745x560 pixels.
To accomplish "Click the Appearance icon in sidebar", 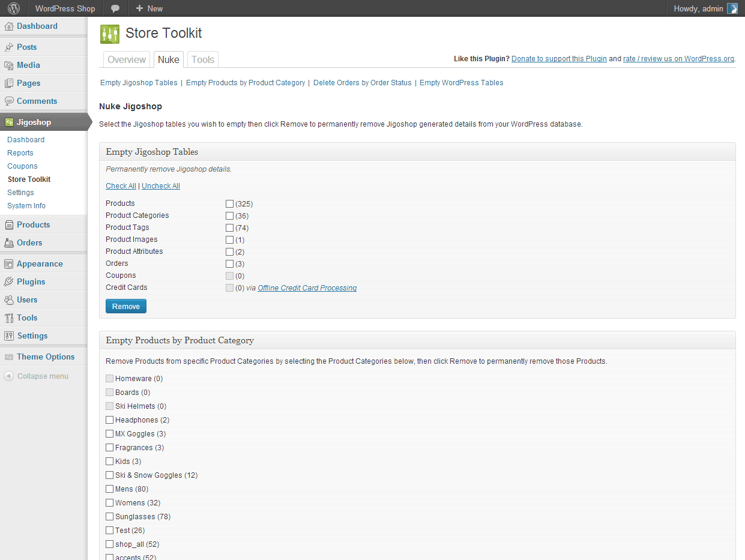I will (9, 264).
